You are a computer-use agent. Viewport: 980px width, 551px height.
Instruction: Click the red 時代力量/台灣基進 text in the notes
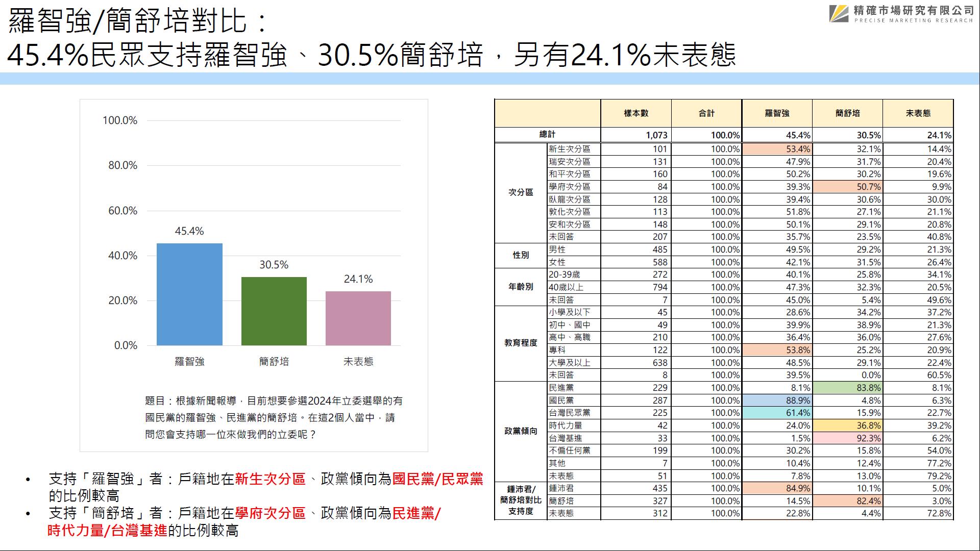tap(107, 531)
